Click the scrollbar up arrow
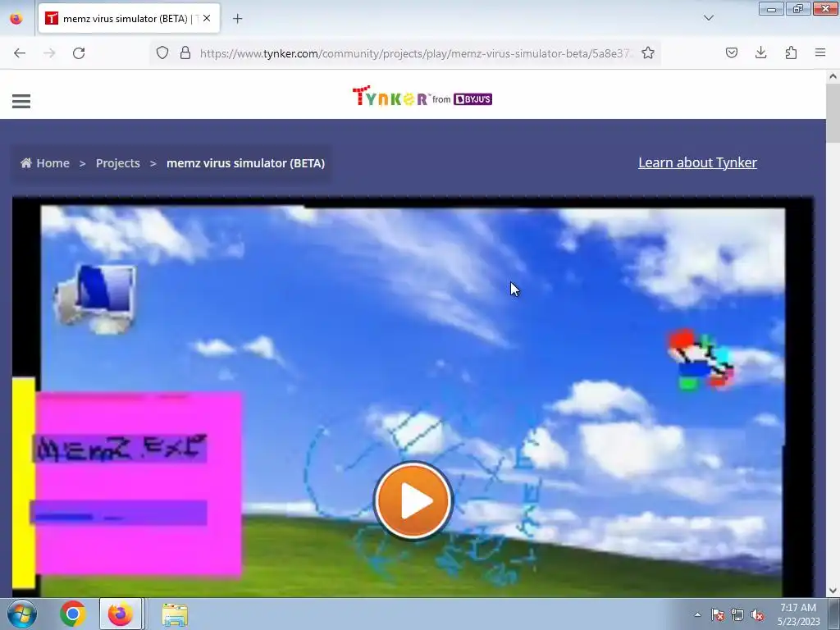 pyautogui.click(x=833, y=76)
